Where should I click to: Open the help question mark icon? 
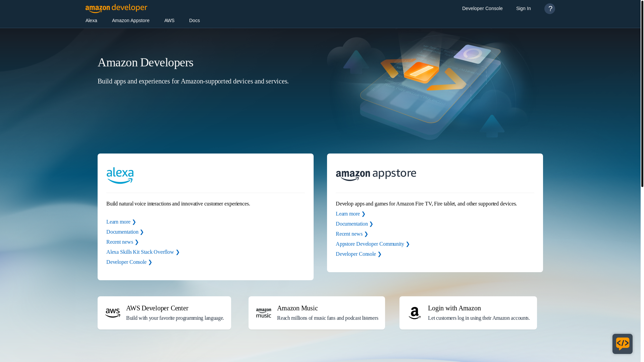[550, 9]
